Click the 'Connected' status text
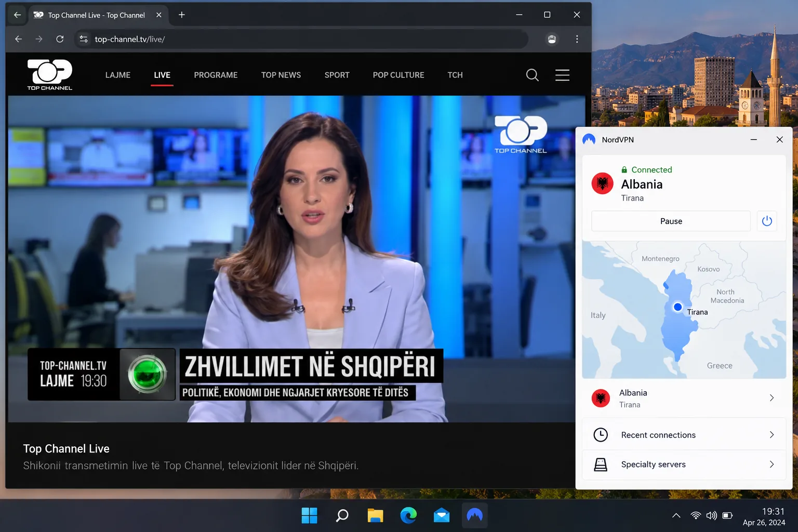Screen dimensions: 798x532 coord(651,170)
